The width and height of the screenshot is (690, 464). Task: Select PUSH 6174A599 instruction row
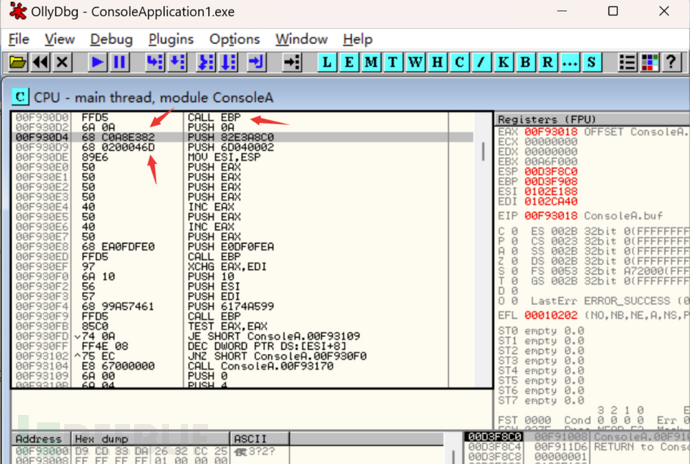tap(242, 306)
